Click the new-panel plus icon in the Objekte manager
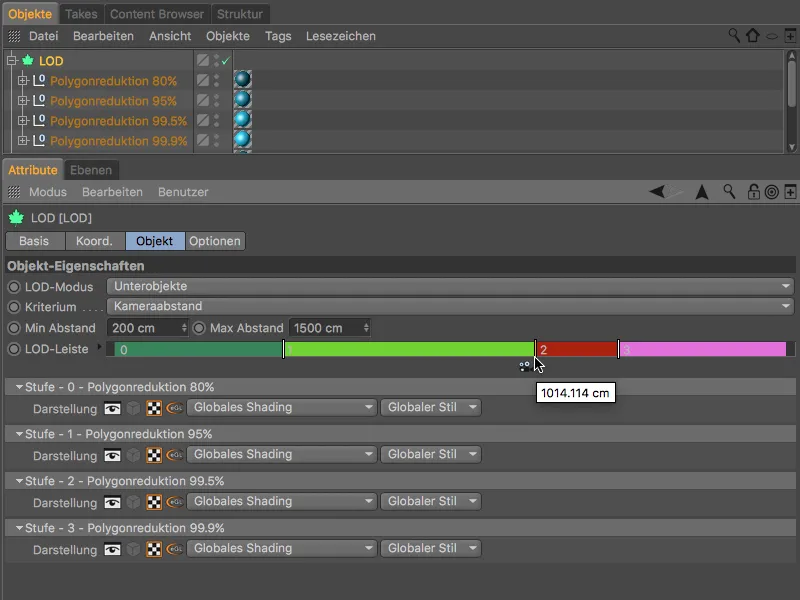The height and width of the screenshot is (600, 800). coord(790,36)
